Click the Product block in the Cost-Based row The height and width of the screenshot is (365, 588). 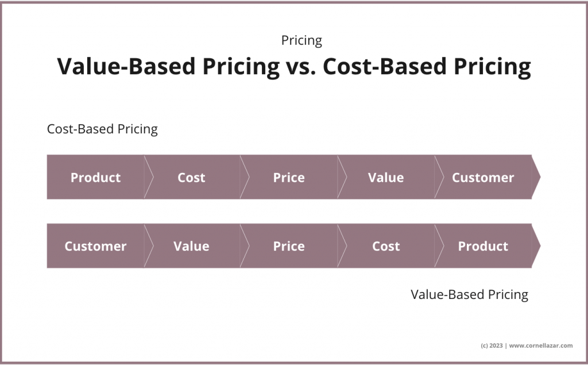[x=95, y=178]
